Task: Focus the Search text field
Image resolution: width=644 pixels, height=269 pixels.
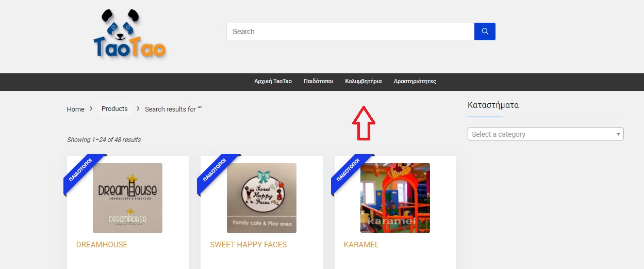Action: 350,31
